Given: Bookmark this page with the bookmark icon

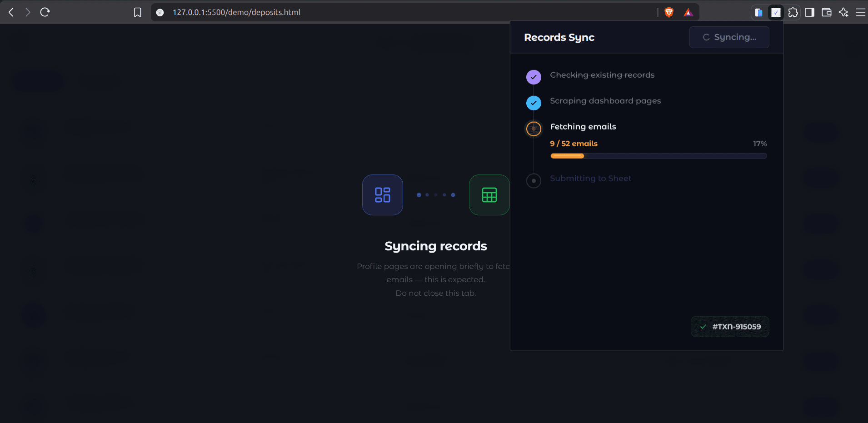Looking at the screenshot, I should click(138, 12).
